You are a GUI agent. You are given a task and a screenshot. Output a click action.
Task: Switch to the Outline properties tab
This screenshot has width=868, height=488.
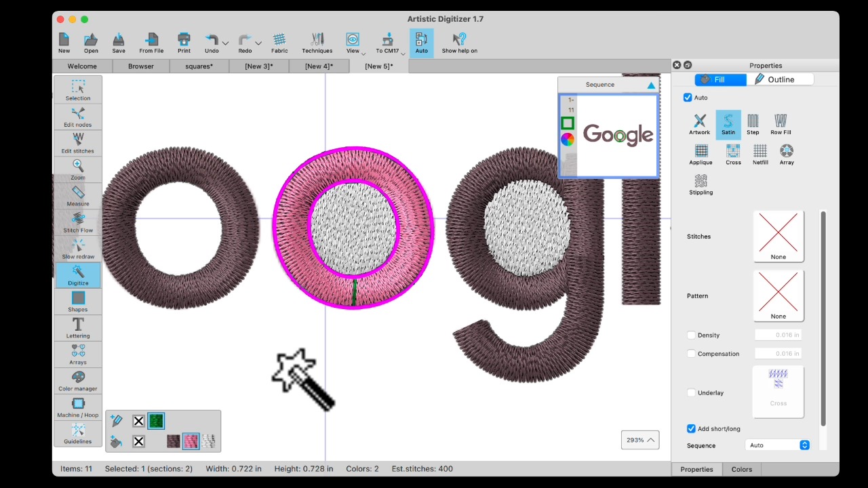(x=780, y=79)
